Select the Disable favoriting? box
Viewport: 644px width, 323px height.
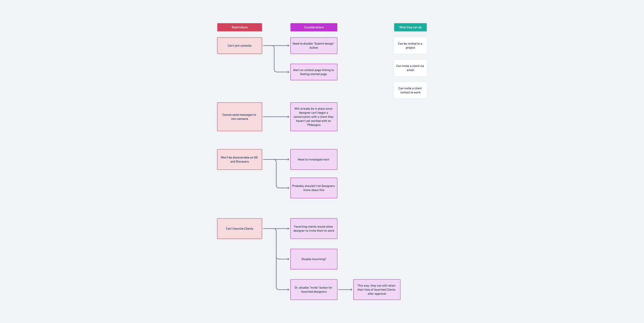314,259
